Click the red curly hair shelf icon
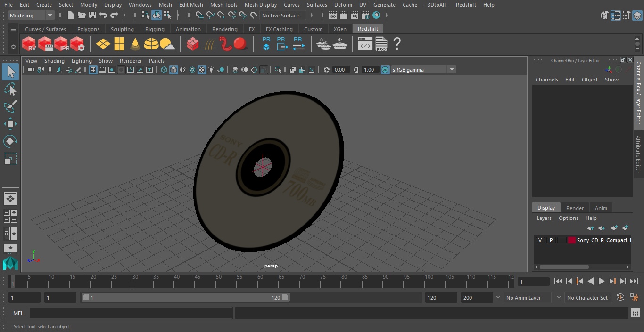 click(x=225, y=44)
